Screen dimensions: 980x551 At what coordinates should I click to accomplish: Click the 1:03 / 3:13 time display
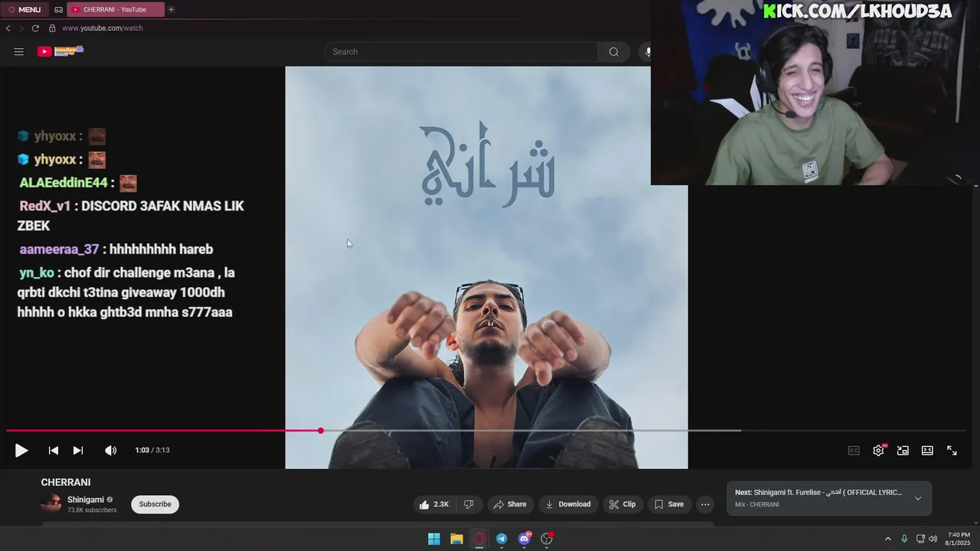(152, 451)
